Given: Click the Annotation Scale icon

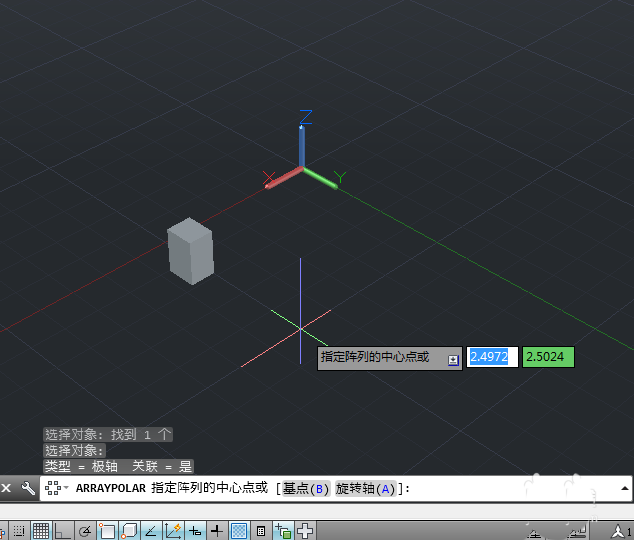Looking at the screenshot, I should click(619, 532).
